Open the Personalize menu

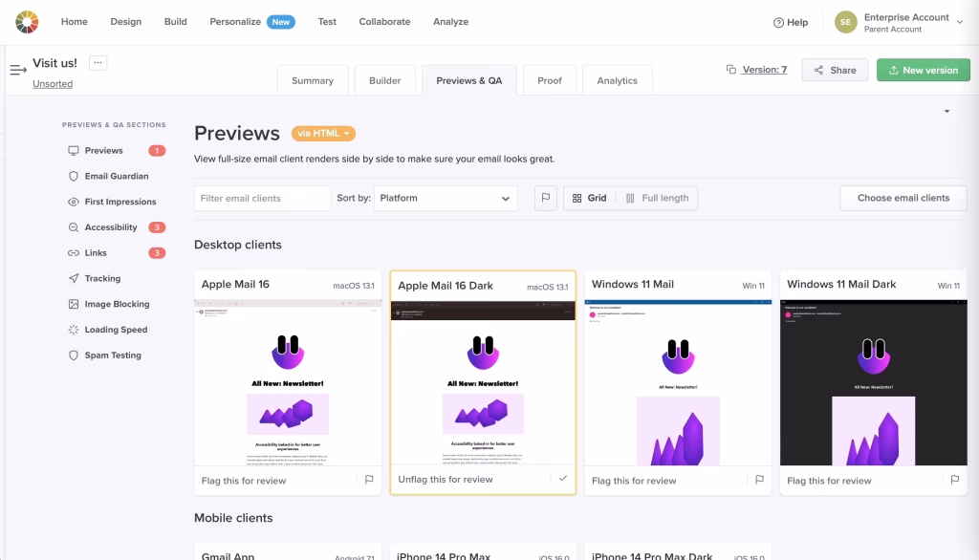(x=235, y=21)
